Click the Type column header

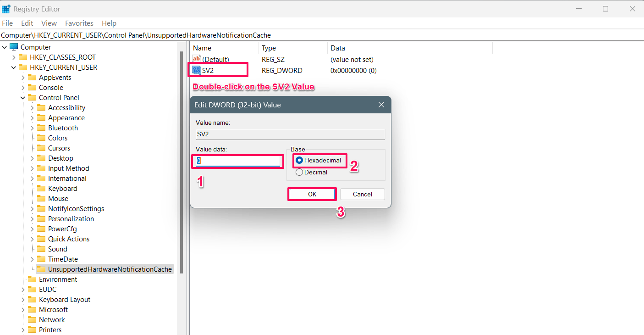293,48
